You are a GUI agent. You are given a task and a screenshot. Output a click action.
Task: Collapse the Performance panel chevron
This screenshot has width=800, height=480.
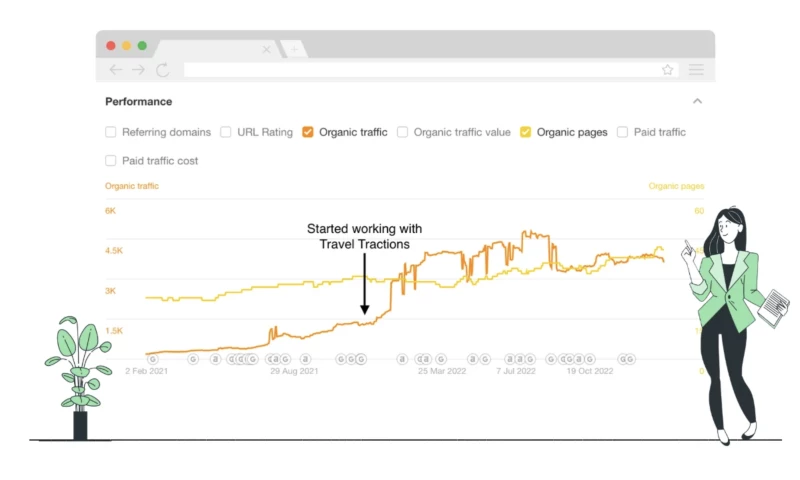pyautogui.click(x=697, y=101)
